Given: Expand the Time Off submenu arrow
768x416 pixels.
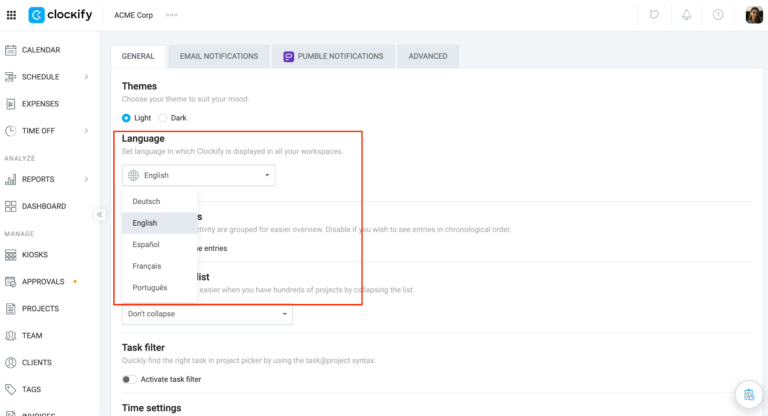Looking at the screenshot, I should pos(86,131).
